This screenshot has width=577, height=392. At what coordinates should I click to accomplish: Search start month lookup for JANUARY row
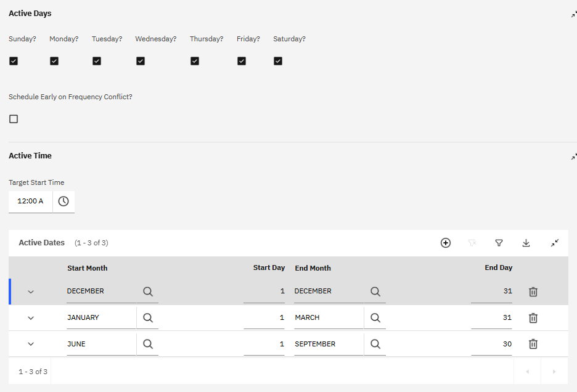[x=148, y=318]
